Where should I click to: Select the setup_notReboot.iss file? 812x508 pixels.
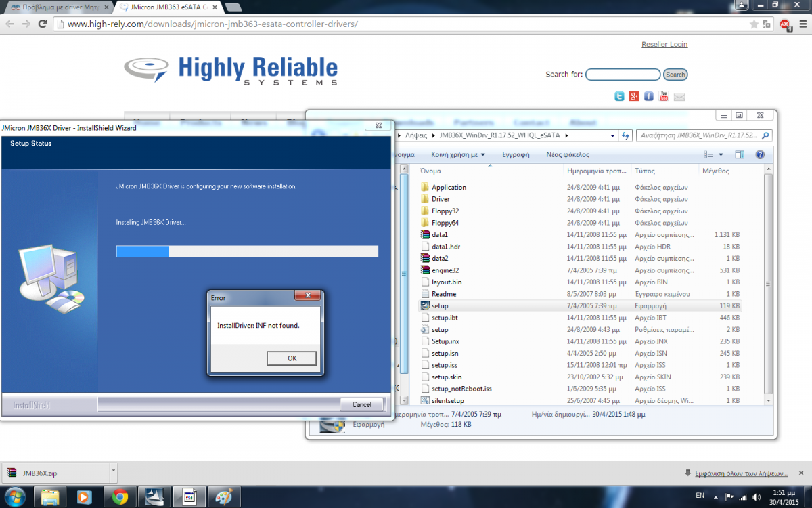(x=461, y=389)
